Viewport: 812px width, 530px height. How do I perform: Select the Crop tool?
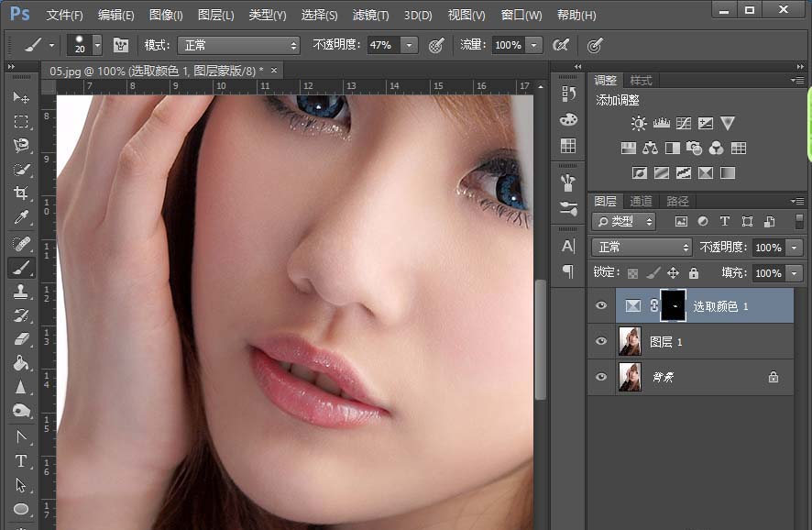tap(21, 193)
